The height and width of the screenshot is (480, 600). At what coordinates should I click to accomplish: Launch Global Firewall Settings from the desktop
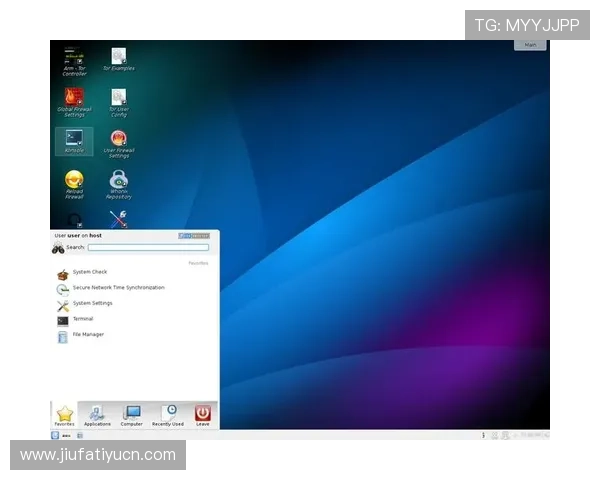click(74, 98)
